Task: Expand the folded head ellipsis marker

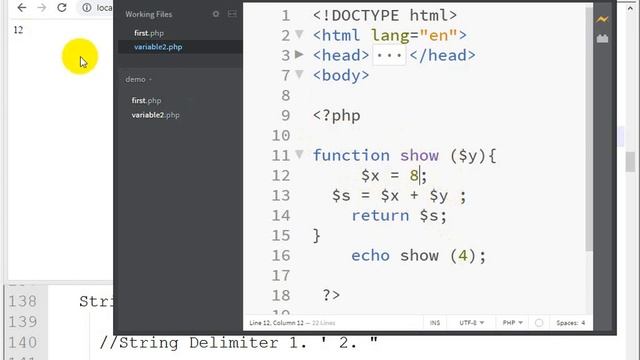Action: [x=389, y=56]
